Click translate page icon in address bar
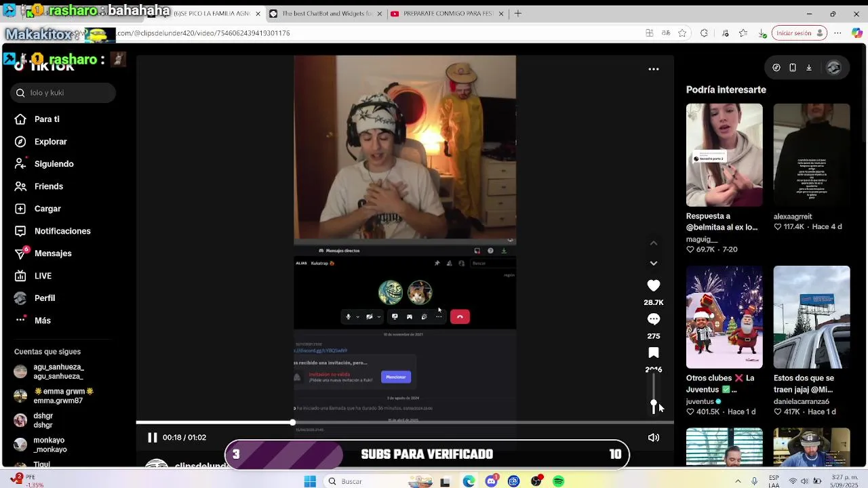Viewport: 868px width, 488px height. (x=666, y=33)
